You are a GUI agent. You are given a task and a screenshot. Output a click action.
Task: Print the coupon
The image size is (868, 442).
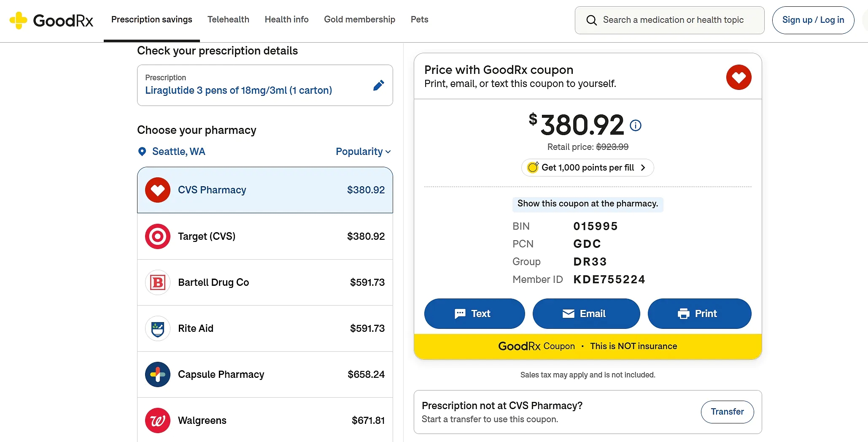[x=699, y=314]
